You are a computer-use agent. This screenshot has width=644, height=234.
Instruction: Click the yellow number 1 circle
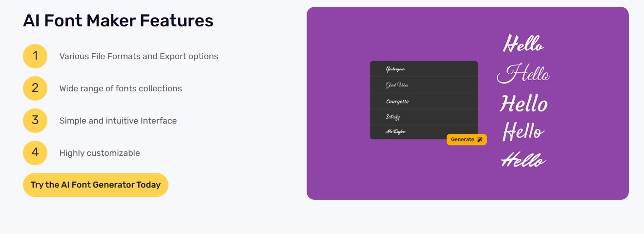coord(35,56)
